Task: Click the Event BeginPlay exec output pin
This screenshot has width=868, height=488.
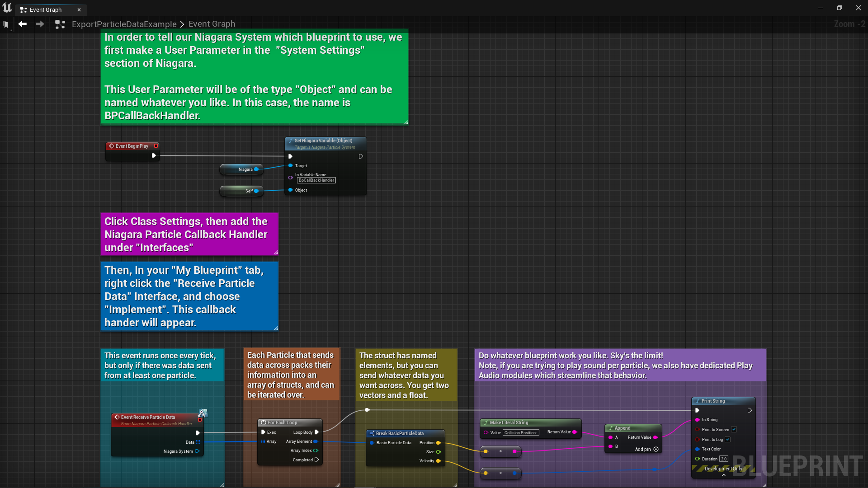Action: (x=154, y=155)
